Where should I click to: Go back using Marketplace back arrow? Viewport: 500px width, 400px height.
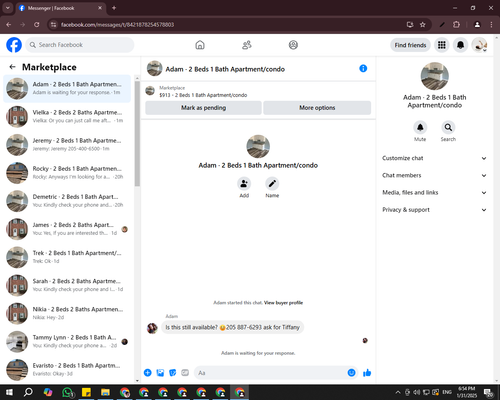pyautogui.click(x=13, y=67)
